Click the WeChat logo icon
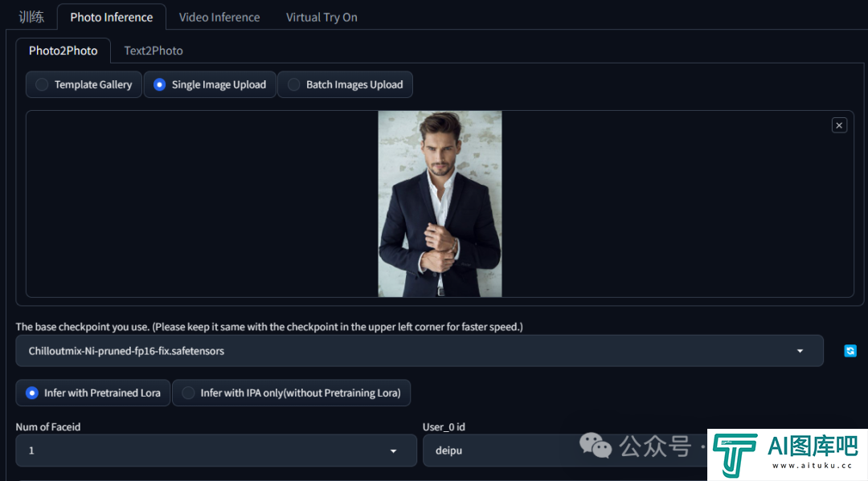Viewport: 868px width, 481px height. (x=595, y=446)
